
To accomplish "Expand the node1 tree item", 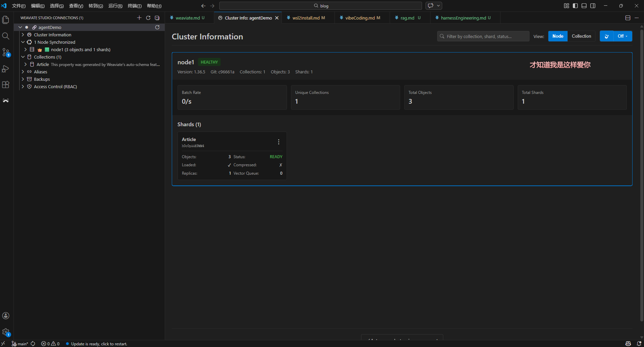I will click(x=26, y=49).
